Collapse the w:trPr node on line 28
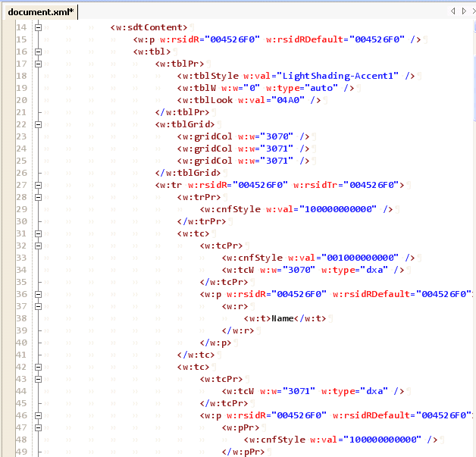This screenshot has width=476, height=457. (x=38, y=197)
